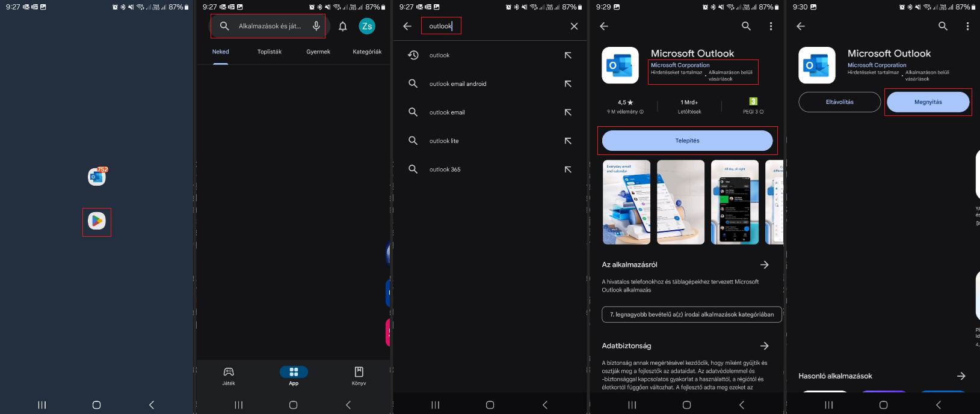Tap the fill-in arrow beside 'outlook email'
This screenshot has height=414, width=980.
coord(568,112)
